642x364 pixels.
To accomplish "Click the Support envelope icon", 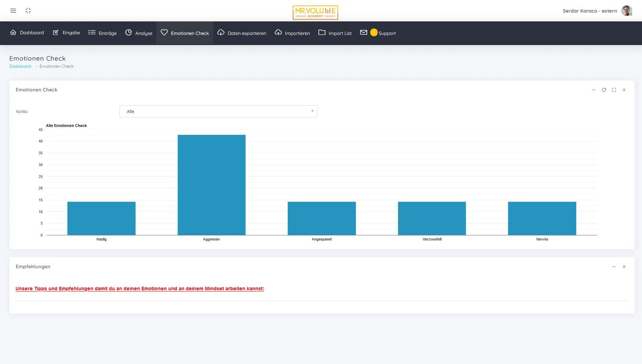I will 364,32.
